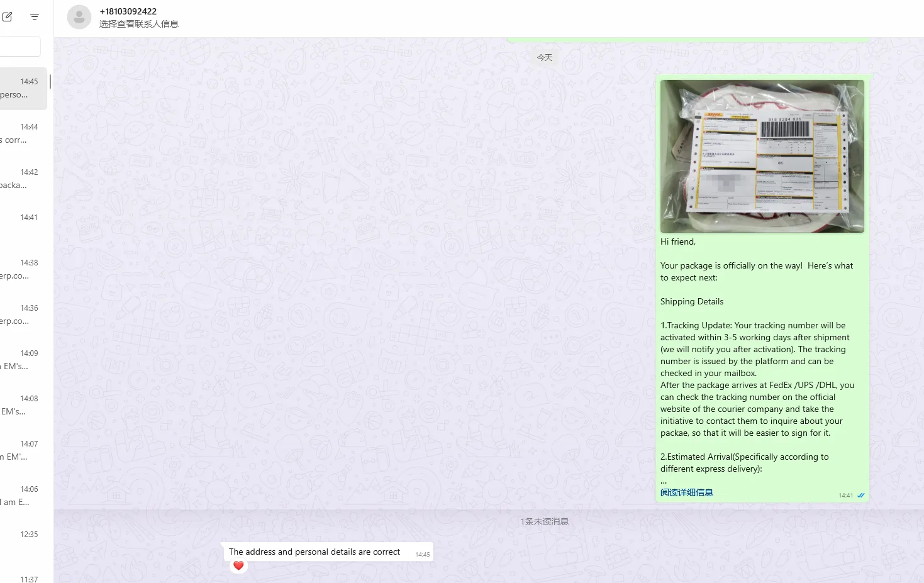This screenshot has width=924, height=583.
Task: Open the conversation timestamped 14:44
Action: [x=23, y=133]
